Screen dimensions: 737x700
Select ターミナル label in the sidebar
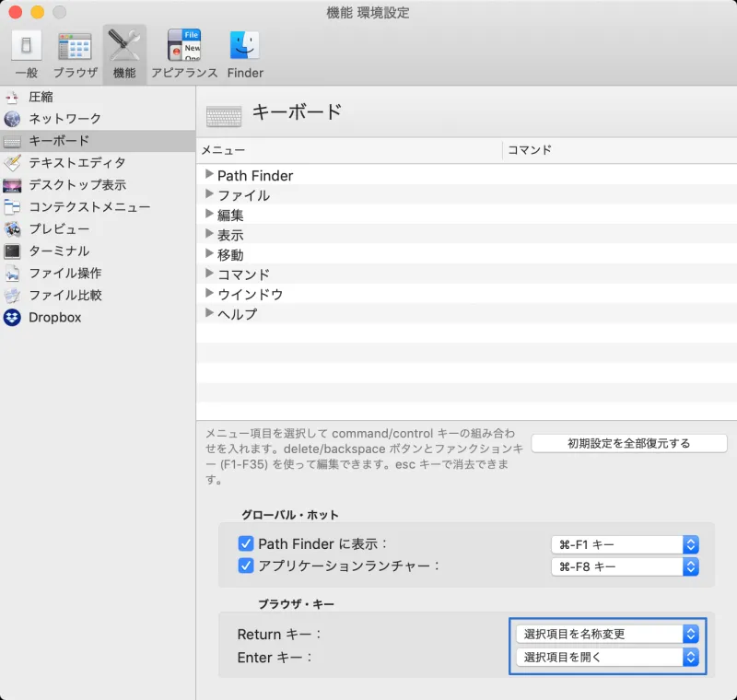coord(59,251)
